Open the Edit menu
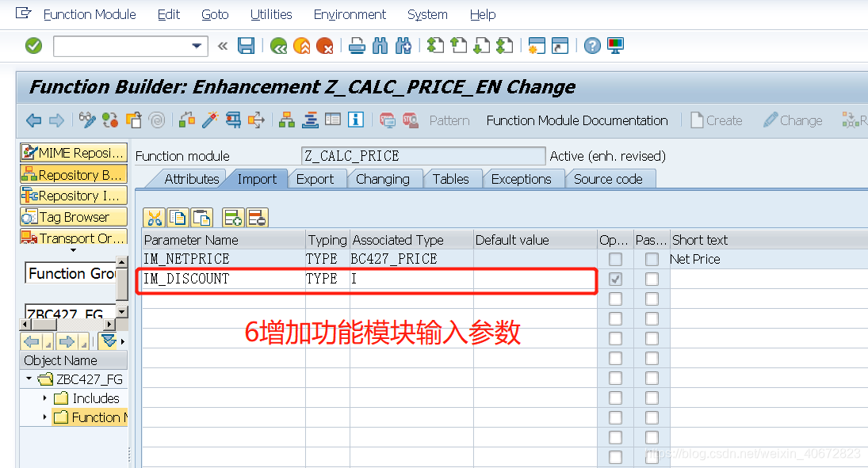The height and width of the screenshot is (468, 868). pos(169,14)
